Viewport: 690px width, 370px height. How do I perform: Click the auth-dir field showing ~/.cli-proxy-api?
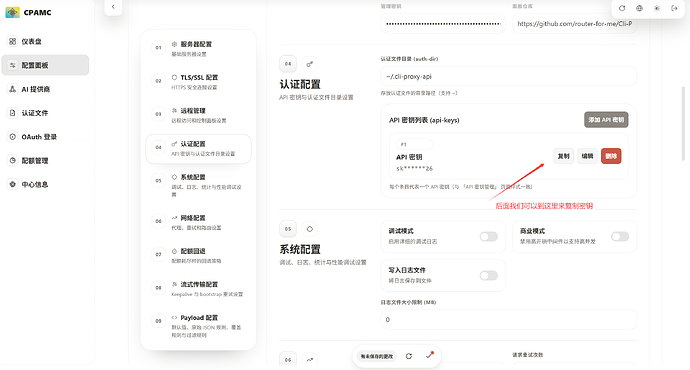[508, 76]
